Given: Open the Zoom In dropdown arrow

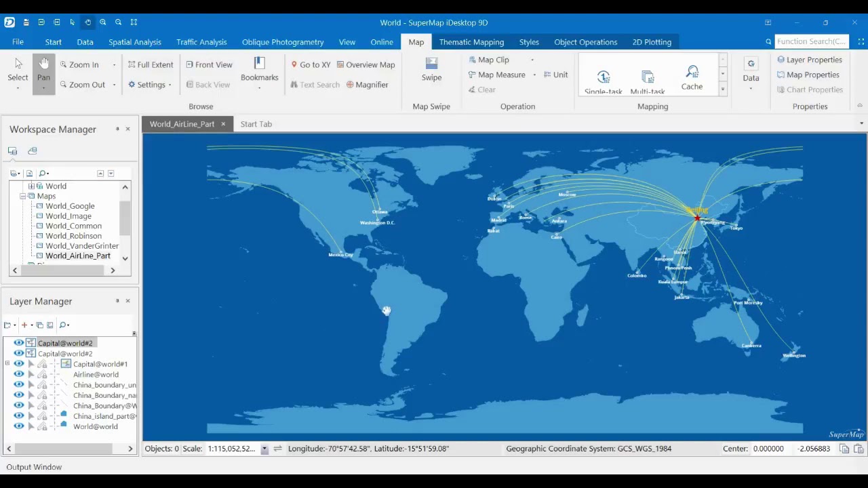Looking at the screenshot, I should coord(114,65).
